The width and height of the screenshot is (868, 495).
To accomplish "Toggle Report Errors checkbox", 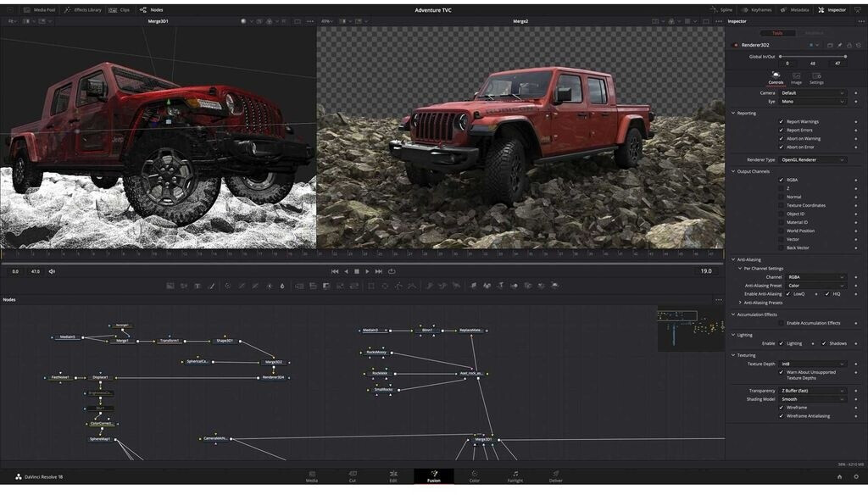I will 781,131.
